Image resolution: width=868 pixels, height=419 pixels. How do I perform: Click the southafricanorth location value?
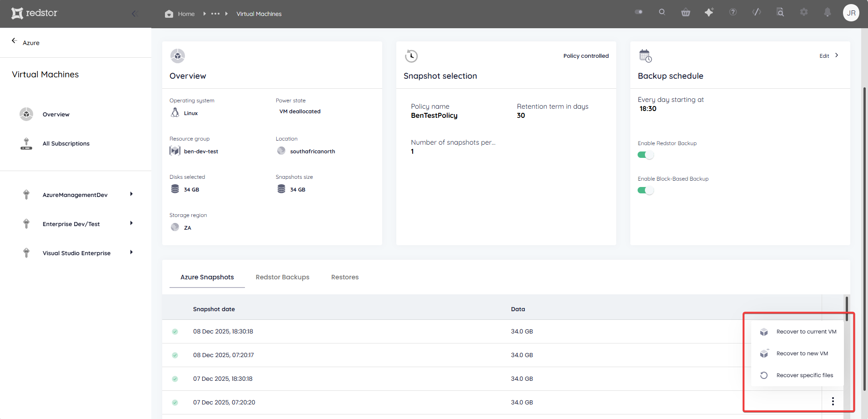[313, 151]
